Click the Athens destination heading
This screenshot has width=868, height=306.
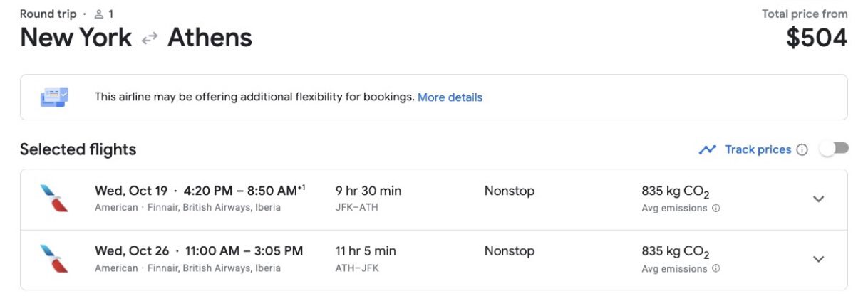coord(210,38)
